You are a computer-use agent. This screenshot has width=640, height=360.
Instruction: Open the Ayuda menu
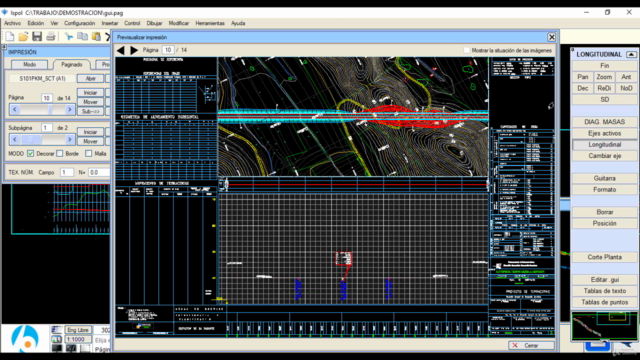(238, 23)
